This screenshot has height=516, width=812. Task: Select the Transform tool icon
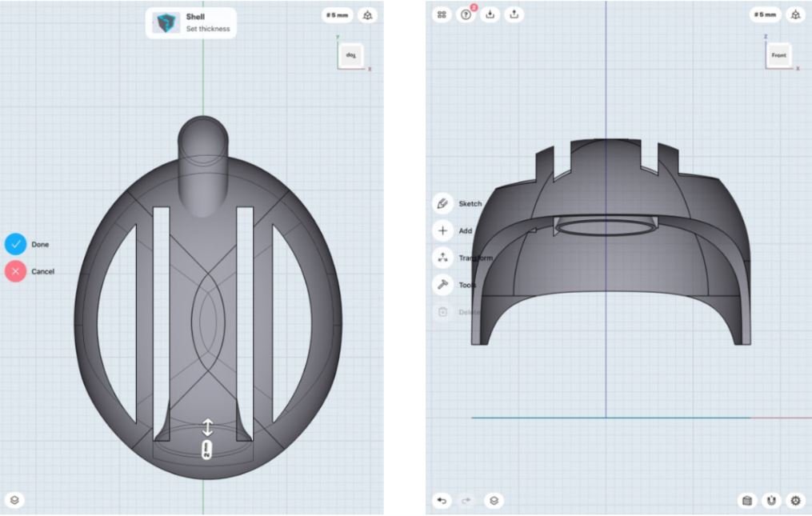(x=442, y=258)
